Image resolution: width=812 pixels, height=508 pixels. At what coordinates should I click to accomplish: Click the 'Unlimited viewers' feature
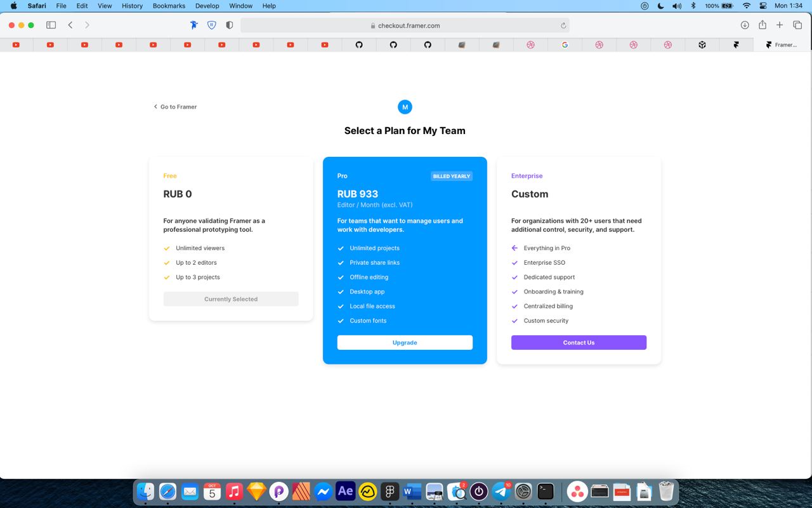(200, 248)
